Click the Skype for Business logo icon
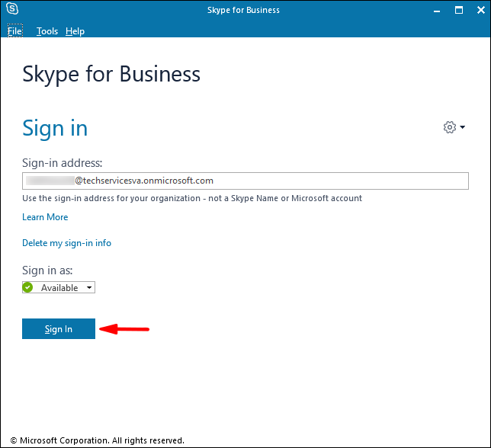 coord(12,8)
